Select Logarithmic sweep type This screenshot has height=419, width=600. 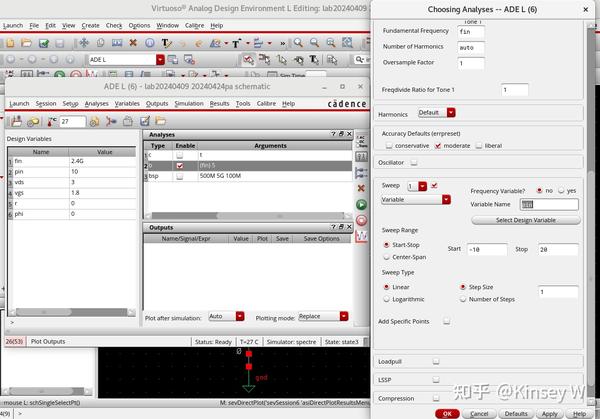pyautogui.click(x=386, y=299)
